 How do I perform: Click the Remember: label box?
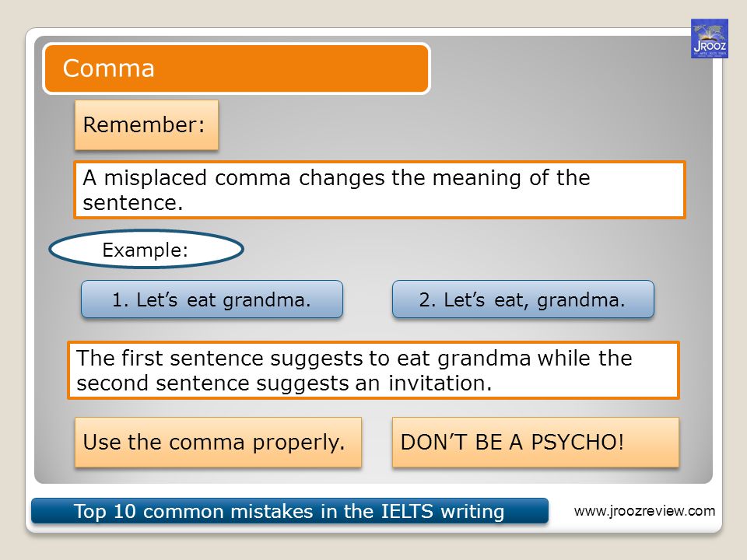point(147,124)
